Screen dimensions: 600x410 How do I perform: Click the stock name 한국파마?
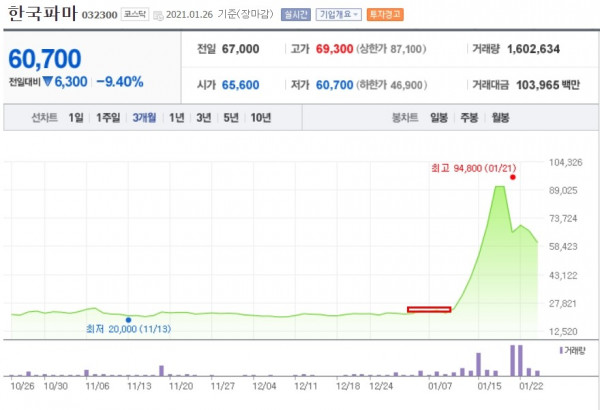coord(42,14)
